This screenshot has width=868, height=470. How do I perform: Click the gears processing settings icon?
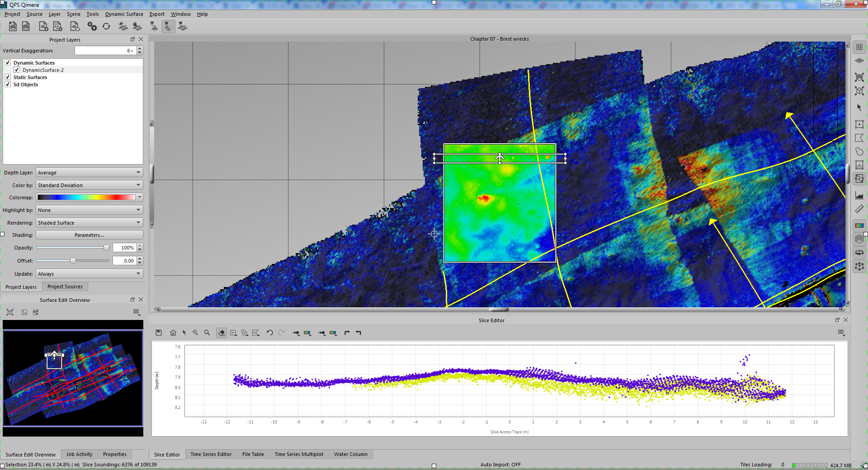(92, 27)
